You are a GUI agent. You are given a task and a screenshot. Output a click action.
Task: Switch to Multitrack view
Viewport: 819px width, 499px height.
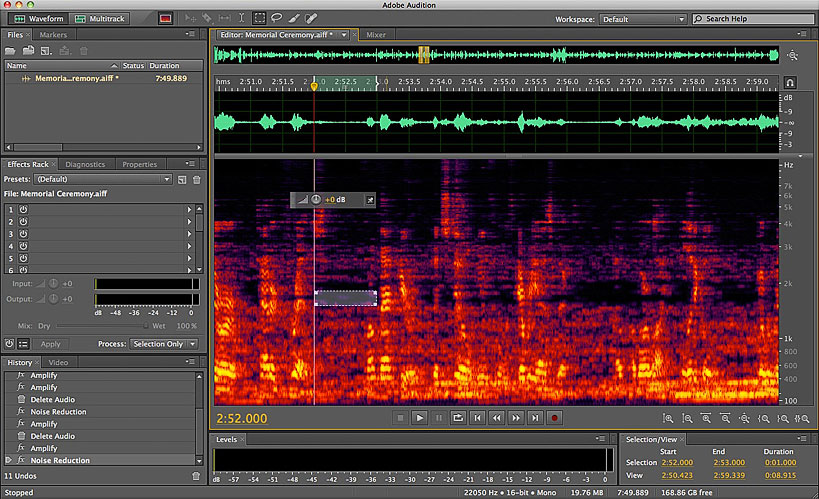point(99,19)
